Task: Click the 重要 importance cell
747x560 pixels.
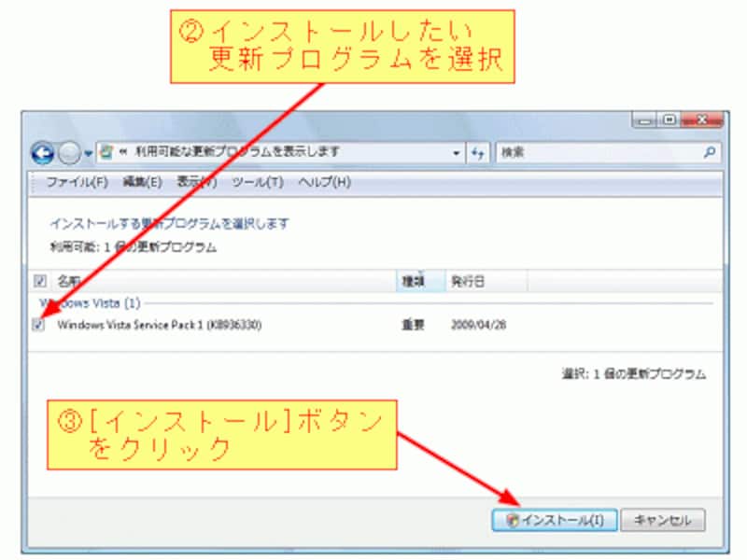Action: pyautogui.click(x=413, y=325)
